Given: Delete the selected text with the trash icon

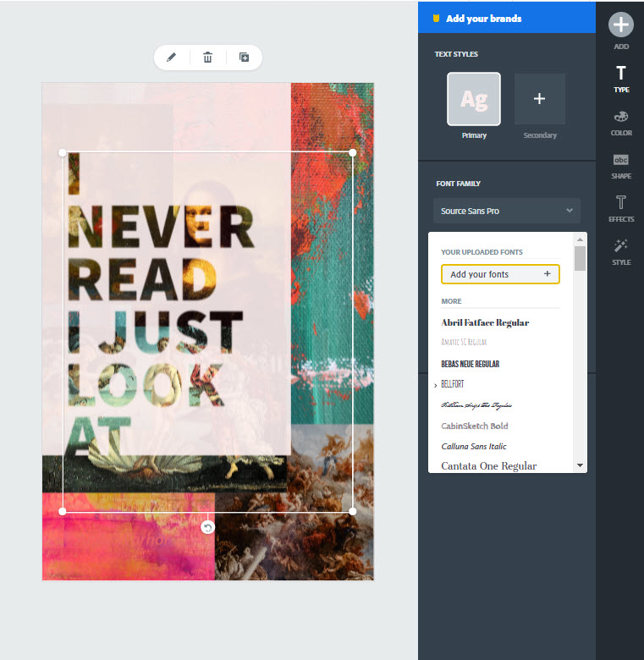Looking at the screenshot, I should 207,58.
